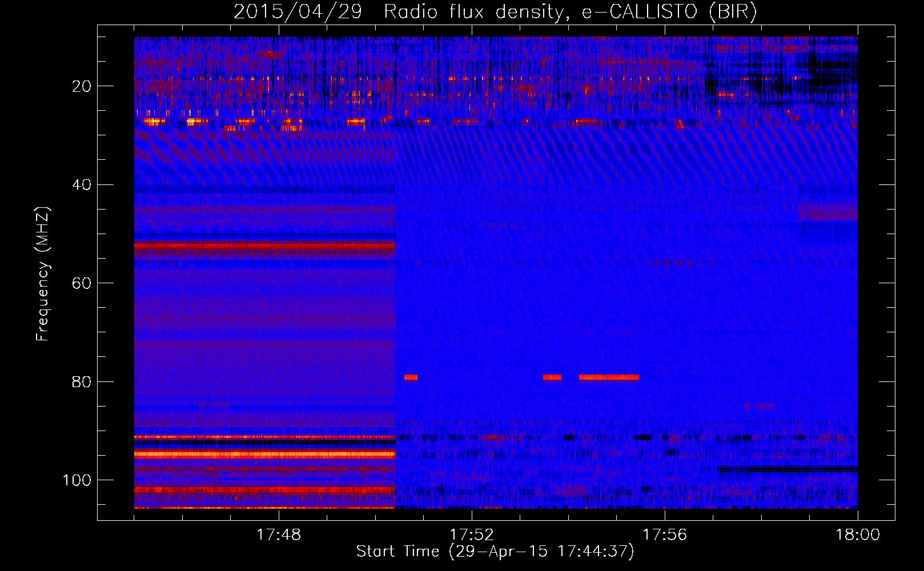Select the 17:56 time tick label
The height and width of the screenshot is (571, 924).
pos(665,535)
